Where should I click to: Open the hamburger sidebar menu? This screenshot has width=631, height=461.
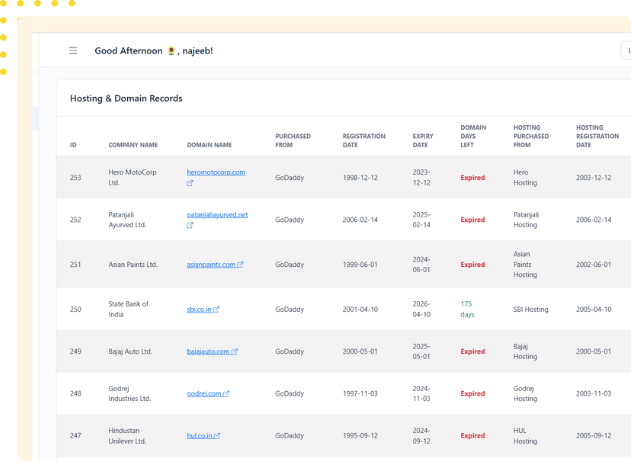(x=73, y=51)
